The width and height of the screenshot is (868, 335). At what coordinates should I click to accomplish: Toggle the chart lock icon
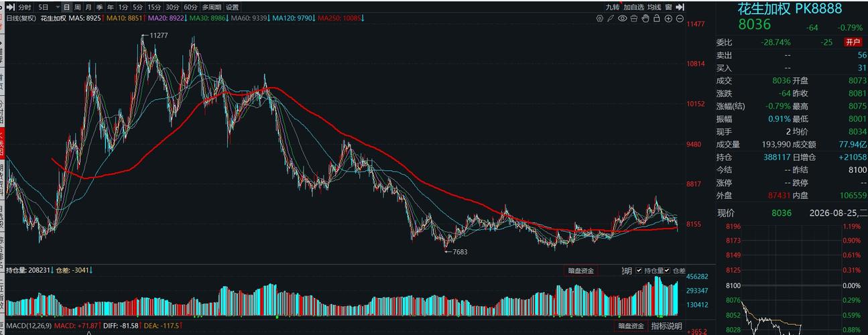point(657,19)
